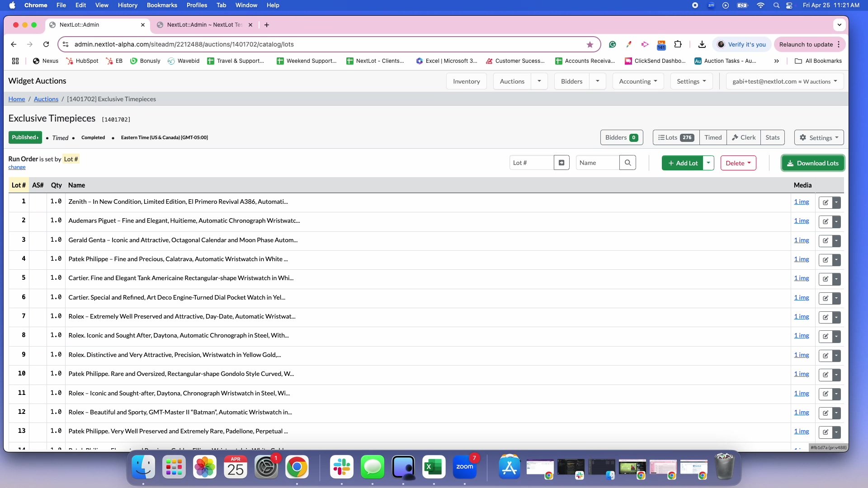
Task: Open the dropdown arrow beside lot 5 edit
Action: pyautogui.click(x=836, y=279)
